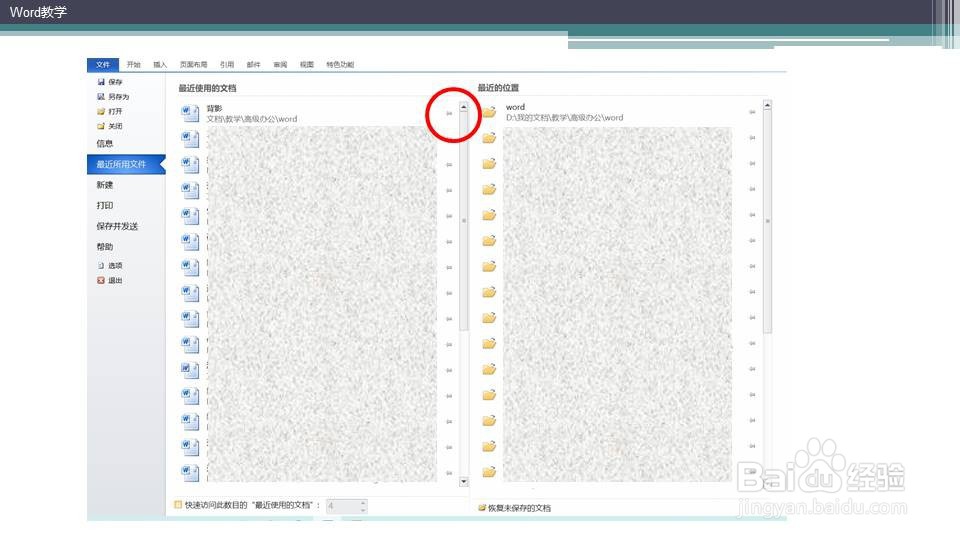
Task: Click the recent places scrollbar thumb
Action: (767, 222)
